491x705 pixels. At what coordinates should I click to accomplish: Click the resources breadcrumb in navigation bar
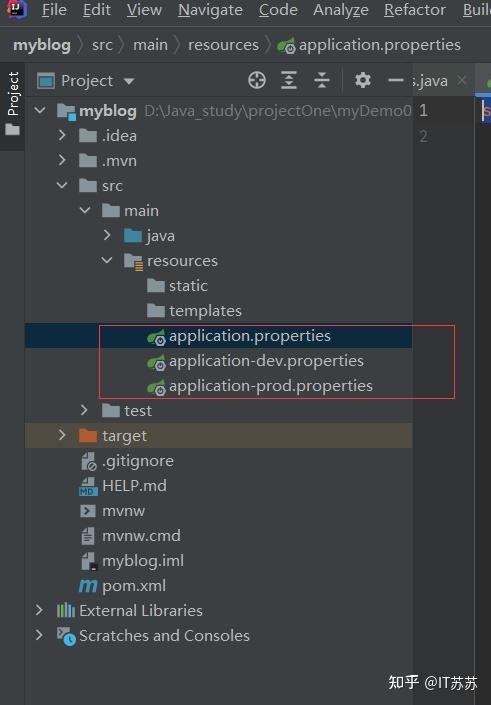tap(223, 45)
